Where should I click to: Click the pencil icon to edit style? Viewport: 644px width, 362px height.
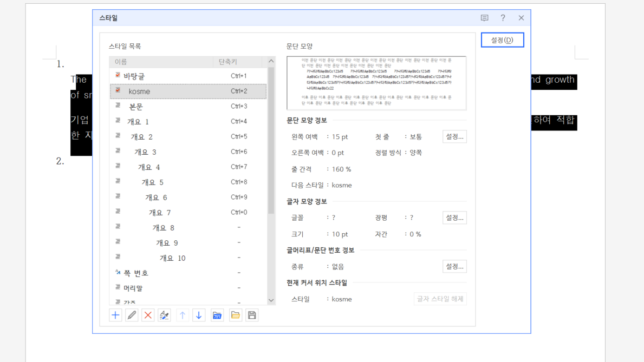pos(132,315)
